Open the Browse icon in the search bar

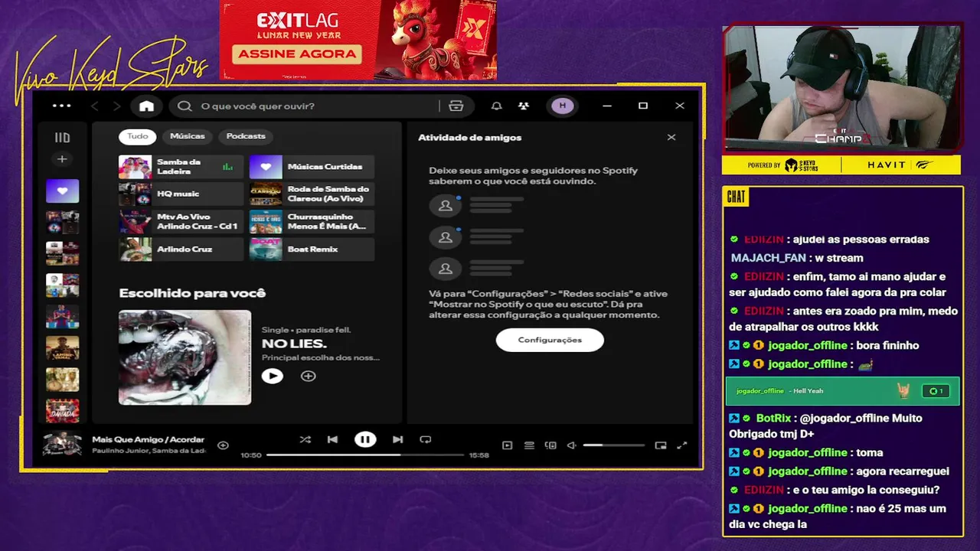coord(456,106)
